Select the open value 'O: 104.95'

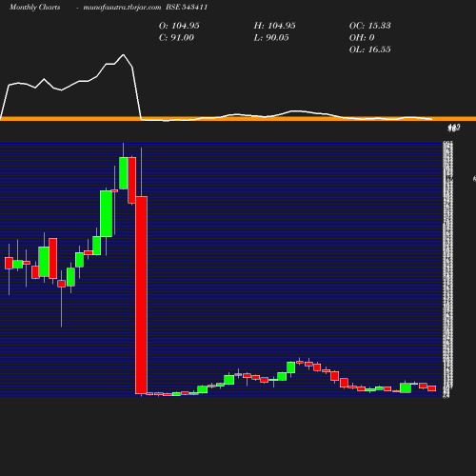(179, 26)
